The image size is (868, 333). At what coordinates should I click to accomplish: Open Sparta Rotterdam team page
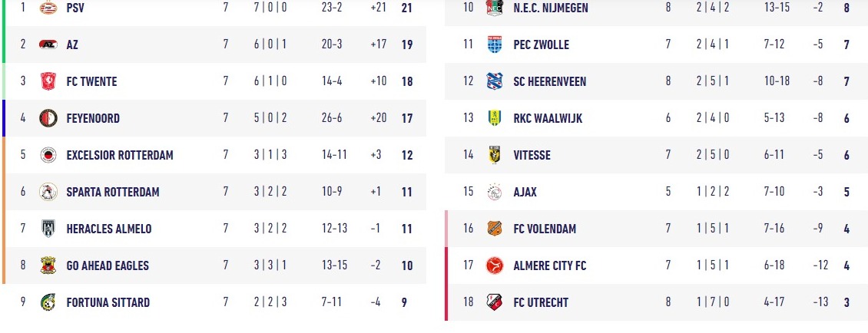[x=113, y=192]
